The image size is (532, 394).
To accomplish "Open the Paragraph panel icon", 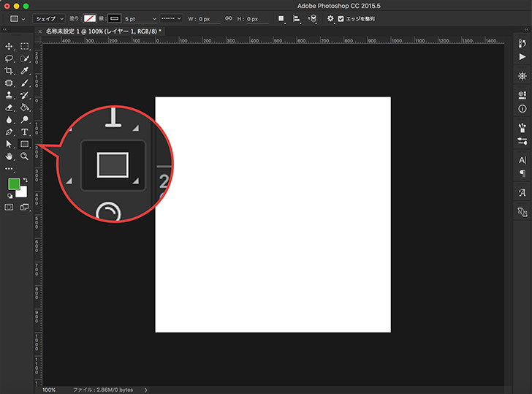I will pos(522,174).
